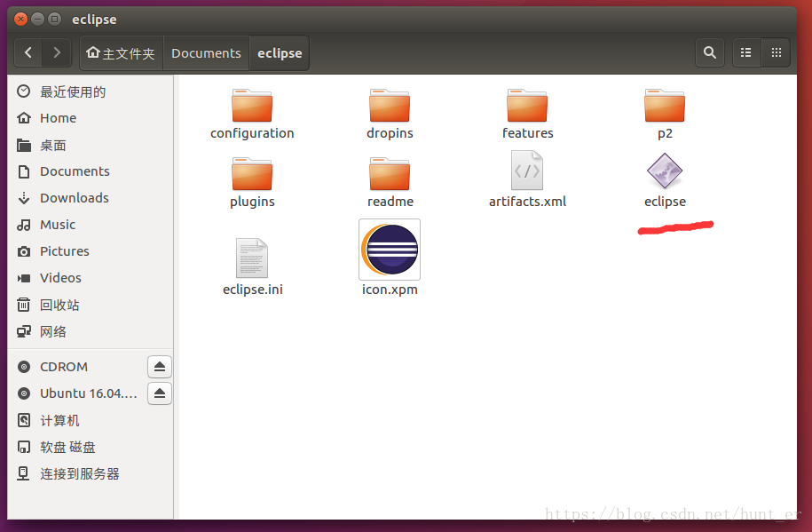Image resolution: width=812 pixels, height=532 pixels.
Task: Open Music in the sidebar
Action: 91,225
